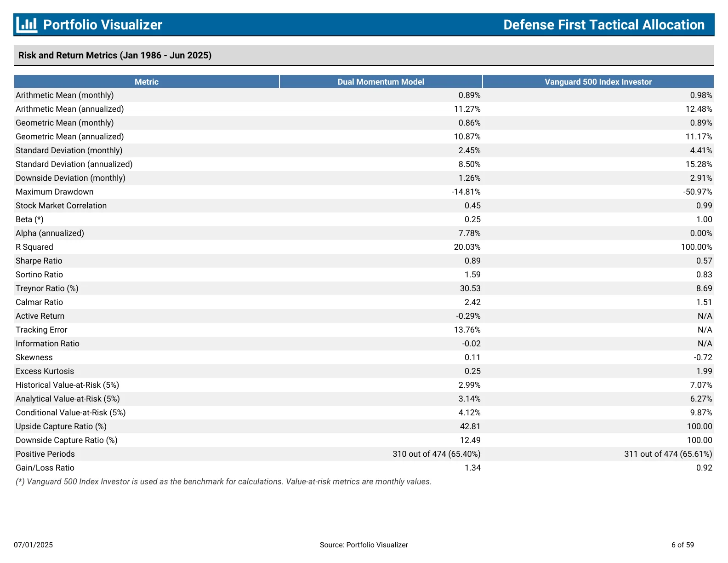Click the Portfolio Visualizer bar chart logo icon
The height and width of the screenshot is (563, 728).
pyautogui.click(x=27, y=24)
